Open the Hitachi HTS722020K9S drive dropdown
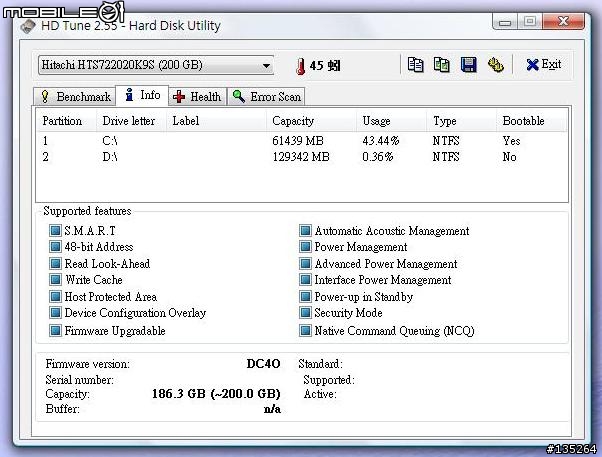Screen dimensions: 602x457 (156, 65)
